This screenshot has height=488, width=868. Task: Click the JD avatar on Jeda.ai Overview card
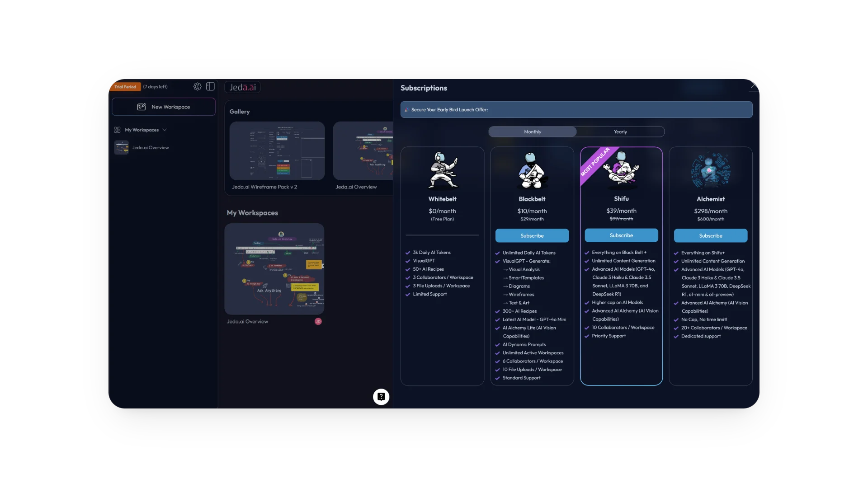[318, 321]
